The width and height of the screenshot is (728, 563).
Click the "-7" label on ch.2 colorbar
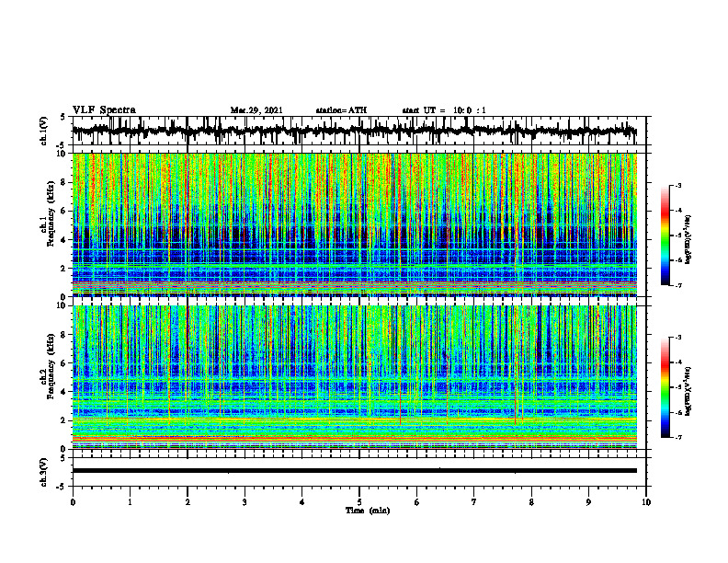[x=677, y=438]
